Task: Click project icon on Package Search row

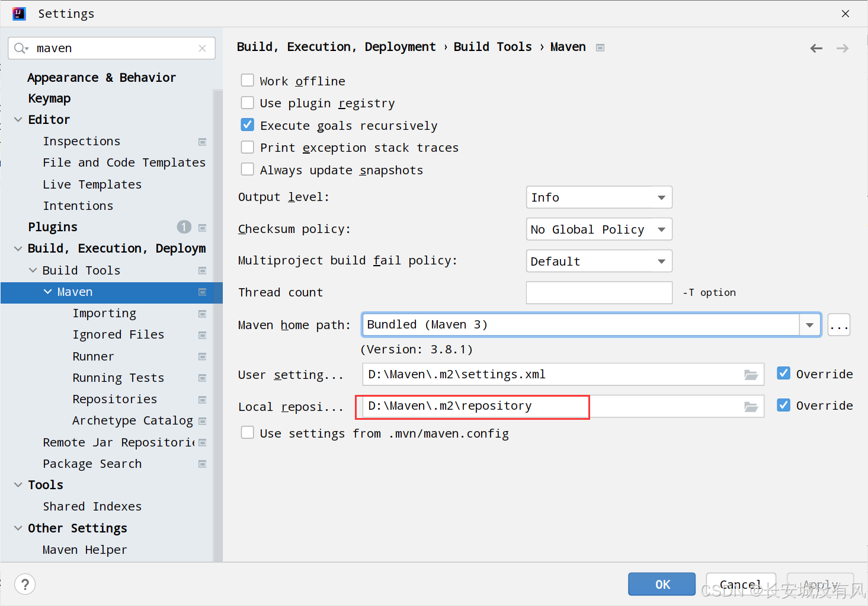Action: click(x=203, y=464)
